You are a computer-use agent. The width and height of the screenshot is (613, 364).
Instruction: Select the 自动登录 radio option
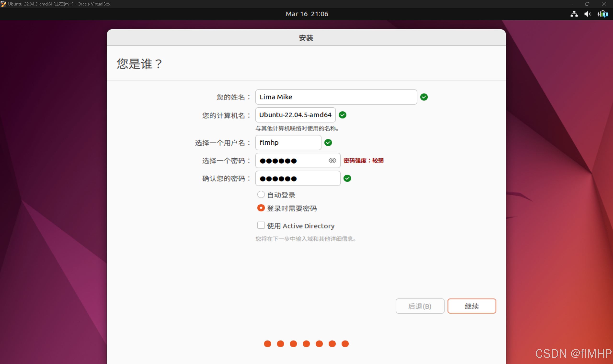pyautogui.click(x=261, y=195)
